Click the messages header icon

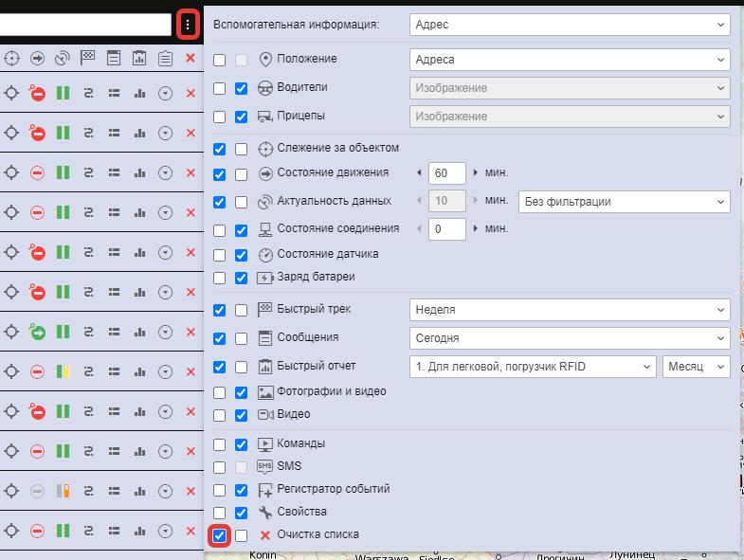114,58
